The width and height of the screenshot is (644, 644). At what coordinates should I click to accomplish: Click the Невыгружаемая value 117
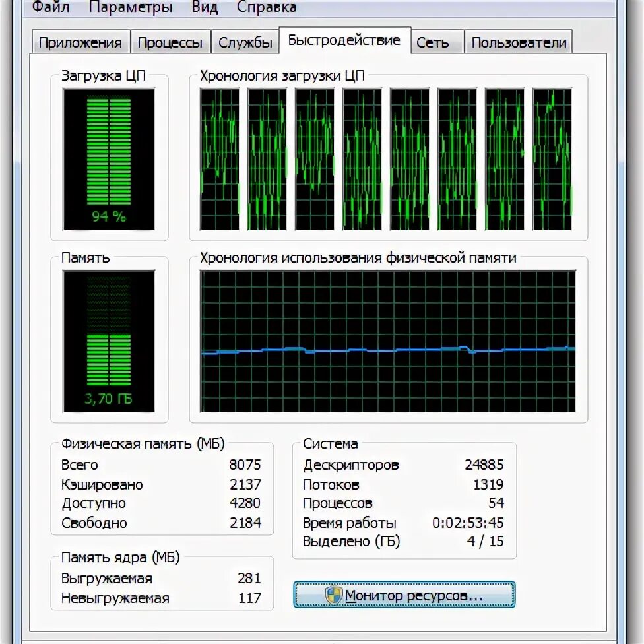click(x=249, y=598)
